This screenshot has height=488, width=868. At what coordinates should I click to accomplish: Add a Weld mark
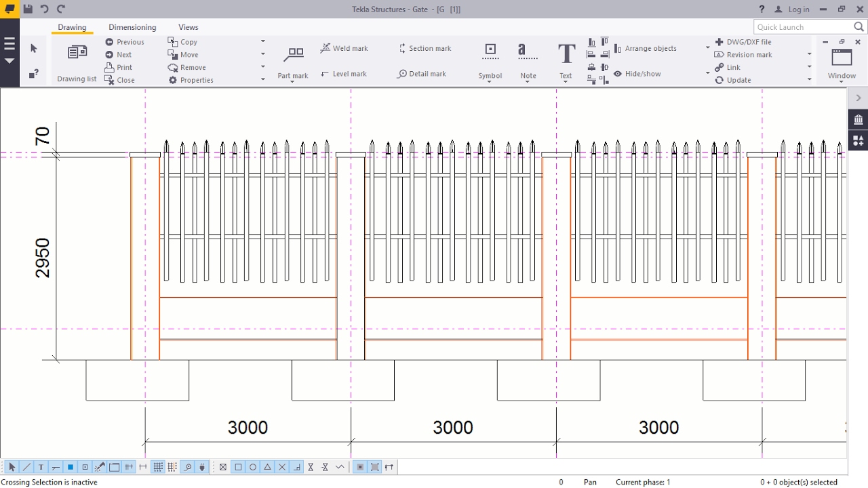click(344, 48)
